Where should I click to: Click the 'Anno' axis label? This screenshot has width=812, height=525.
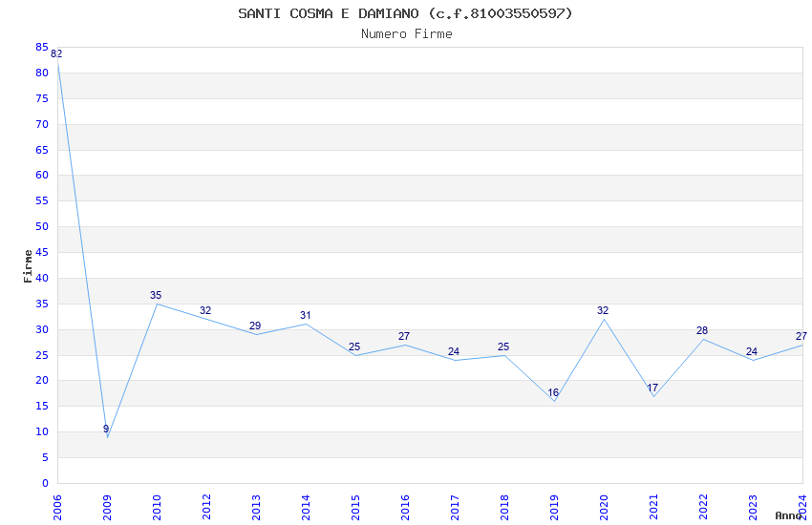(788, 515)
